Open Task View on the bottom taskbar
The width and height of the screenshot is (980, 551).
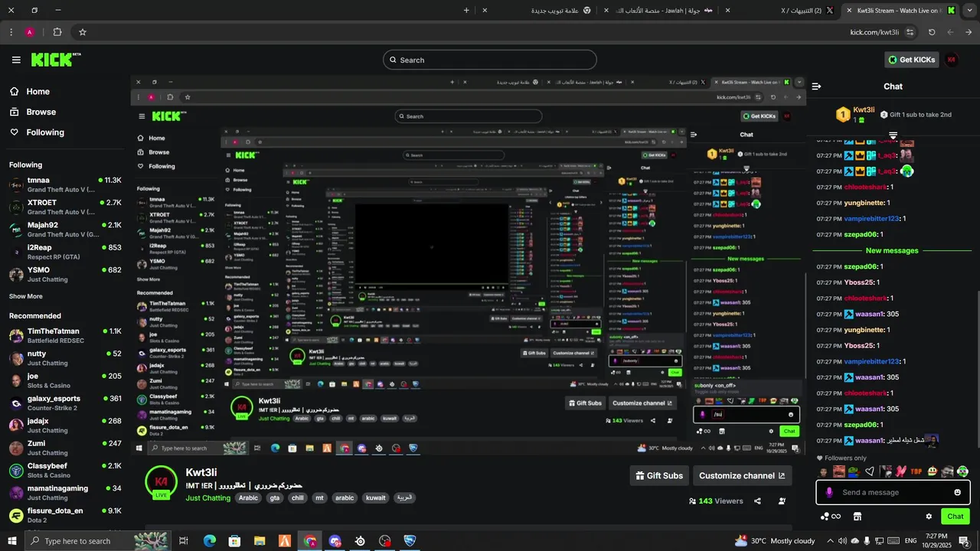click(x=184, y=541)
